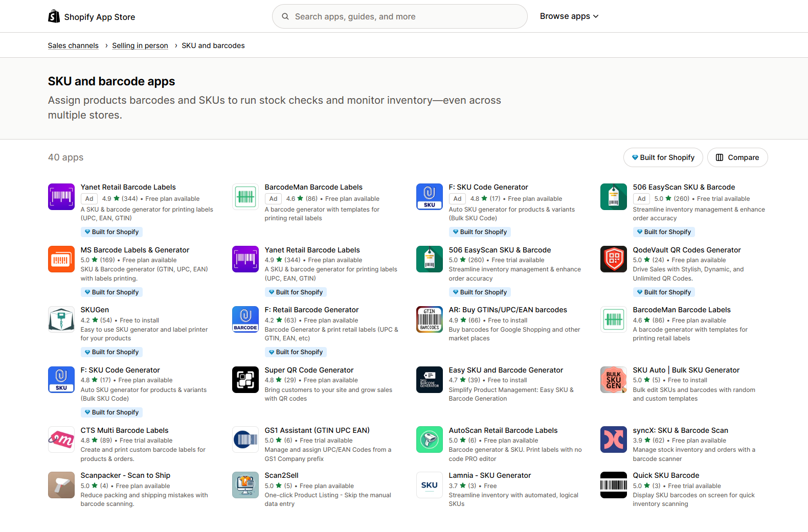Toggle the Built for Shopify filter button

(663, 157)
